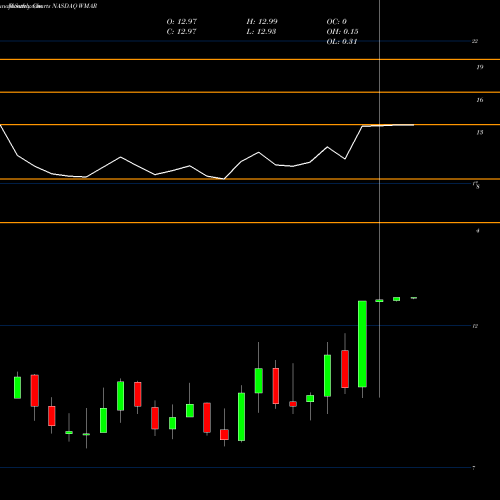This screenshot has width=500, height=500.
Task: Click the 'OL: 0.31' readout
Action: (x=342, y=41)
